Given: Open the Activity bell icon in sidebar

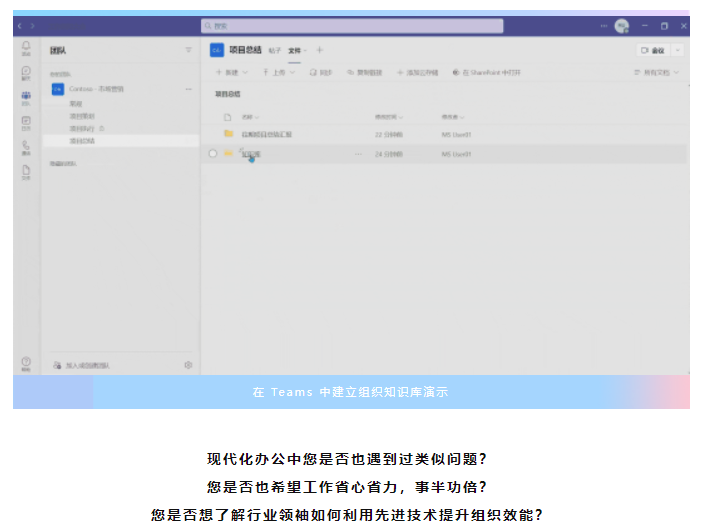Looking at the screenshot, I should pyautogui.click(x=26, y=48).
